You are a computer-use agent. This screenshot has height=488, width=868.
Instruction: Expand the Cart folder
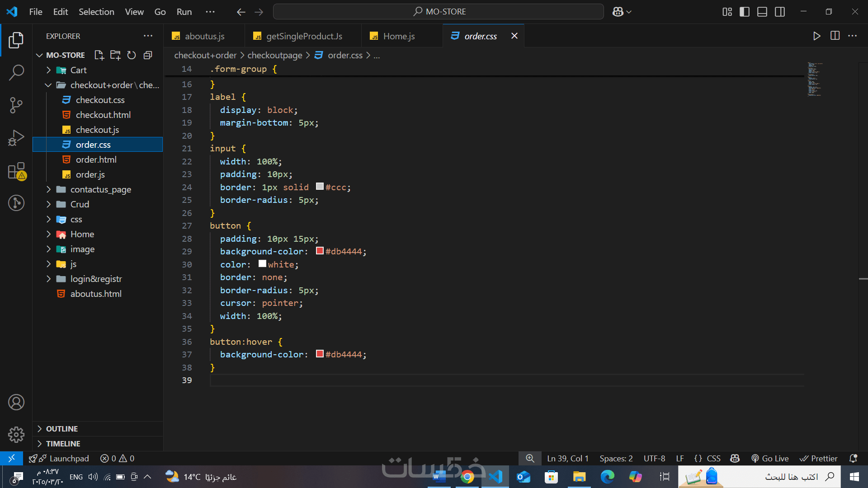coord(78,70)
